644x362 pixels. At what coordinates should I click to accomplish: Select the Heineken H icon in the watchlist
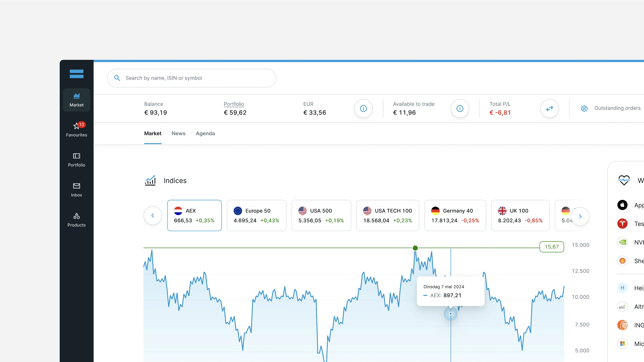(622, 288)
